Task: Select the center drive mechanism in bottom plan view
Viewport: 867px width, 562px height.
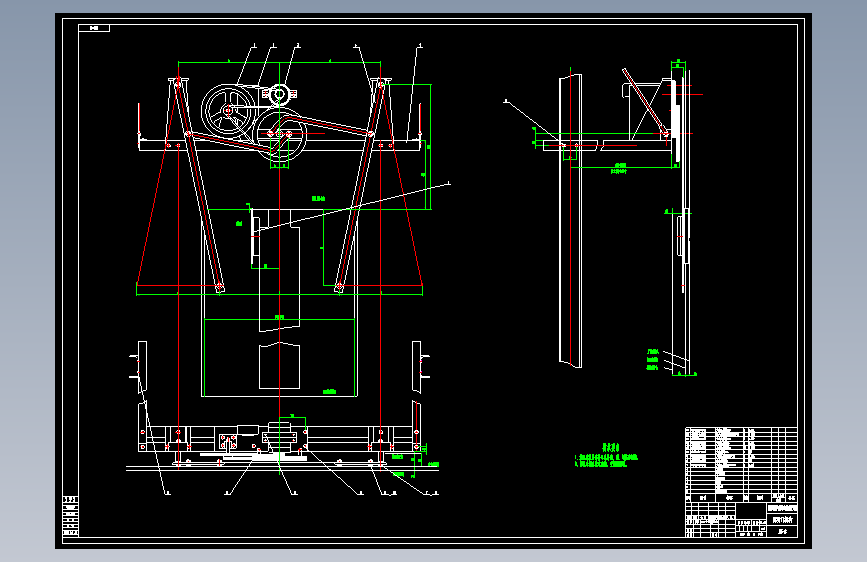Action: point(280,437)
